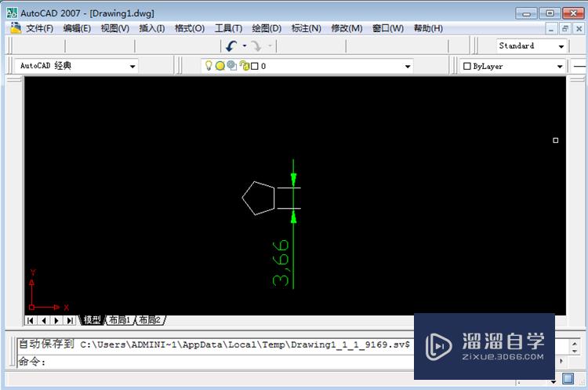Open the Undo history dropdown arrow
The image size is (588, 390).
click(245, 46)
